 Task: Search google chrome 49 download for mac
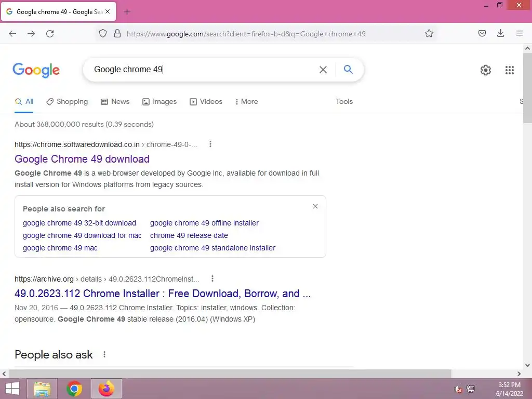coord(82,235)
